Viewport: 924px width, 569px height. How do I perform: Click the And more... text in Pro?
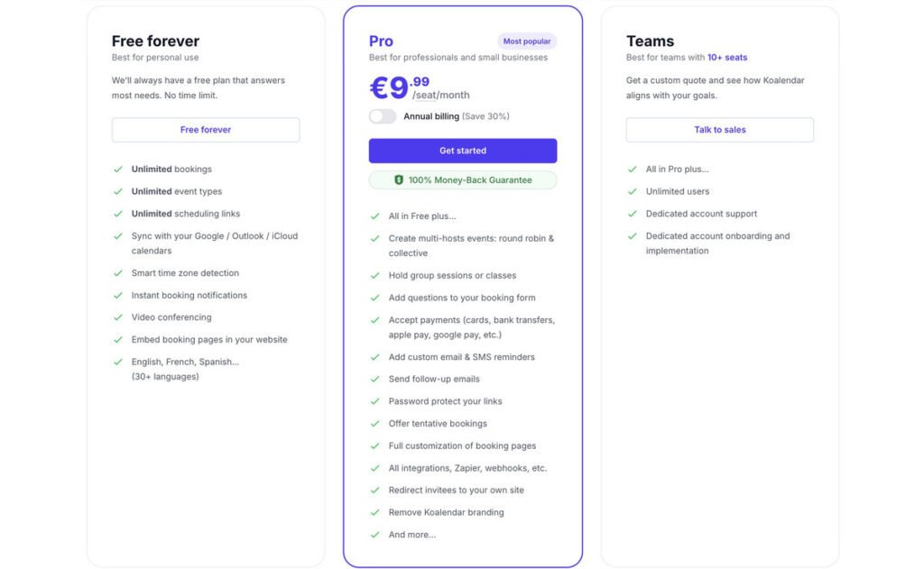(412, 535)
